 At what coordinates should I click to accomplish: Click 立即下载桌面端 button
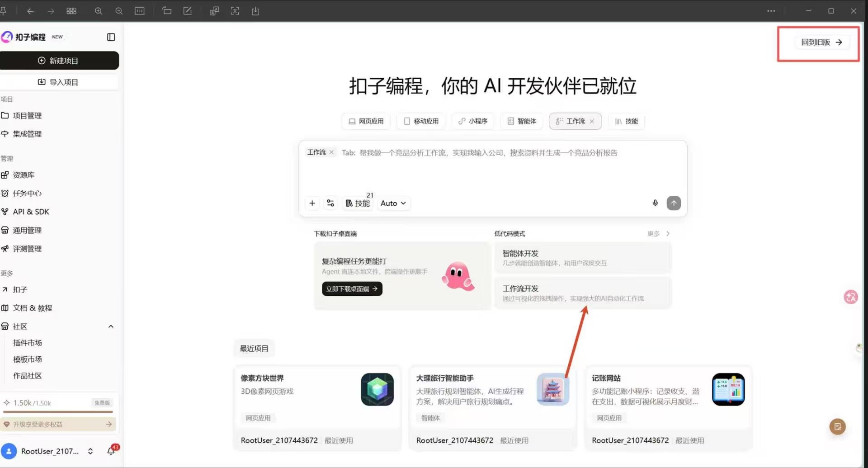pyautogui.click(x=352, y=289)
